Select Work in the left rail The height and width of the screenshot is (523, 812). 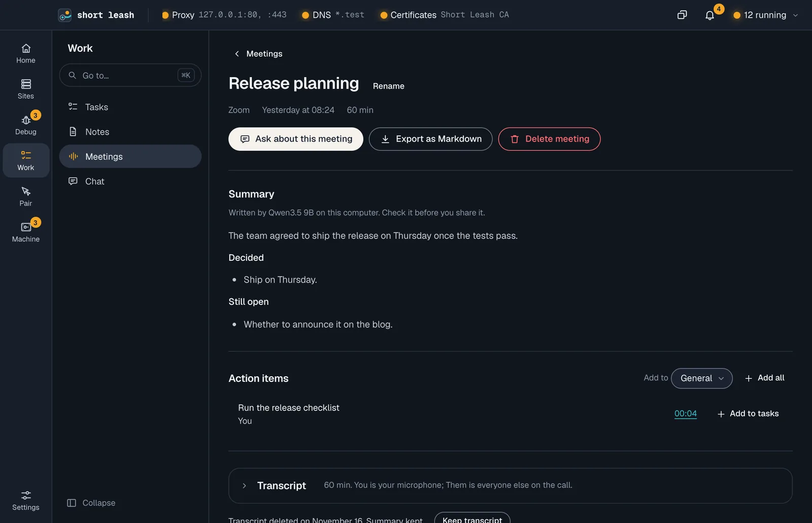(x=26, y=160)
